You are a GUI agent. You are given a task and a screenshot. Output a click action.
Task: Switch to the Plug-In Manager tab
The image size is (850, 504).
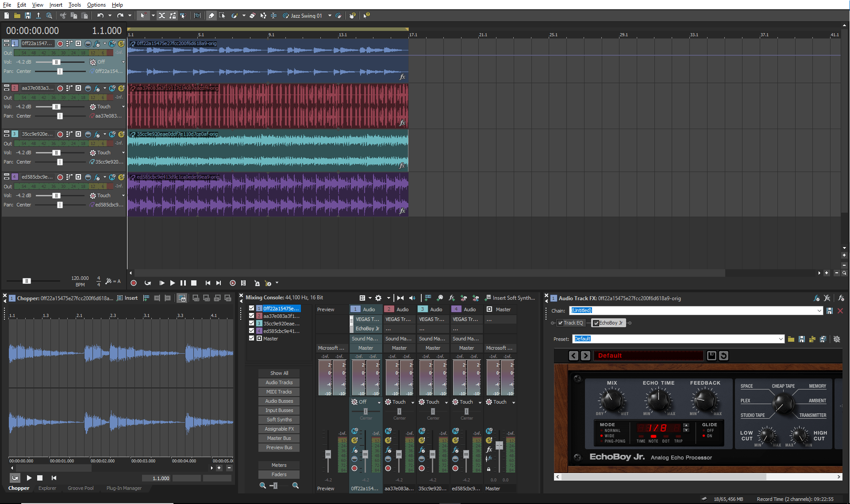124,489
